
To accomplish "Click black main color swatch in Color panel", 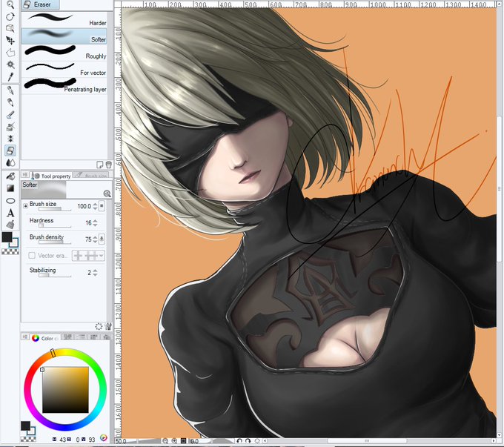I will pyautogui.click(x=25, y=426).
